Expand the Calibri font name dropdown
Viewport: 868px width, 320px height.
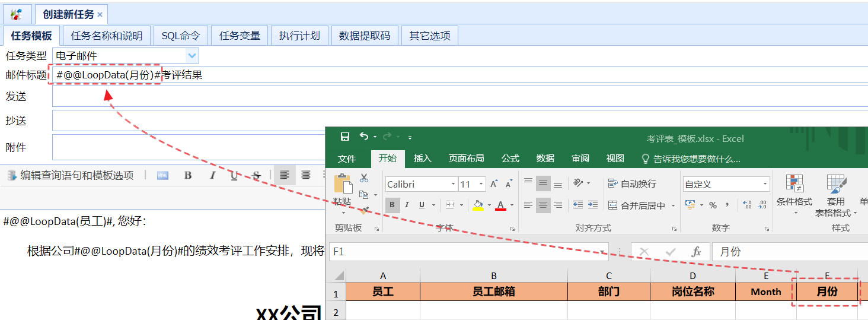tap(453, 185)
